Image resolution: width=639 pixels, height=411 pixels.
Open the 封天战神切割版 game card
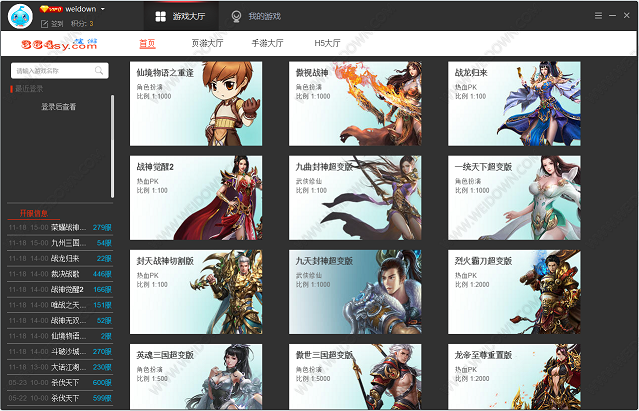[196, 292]
